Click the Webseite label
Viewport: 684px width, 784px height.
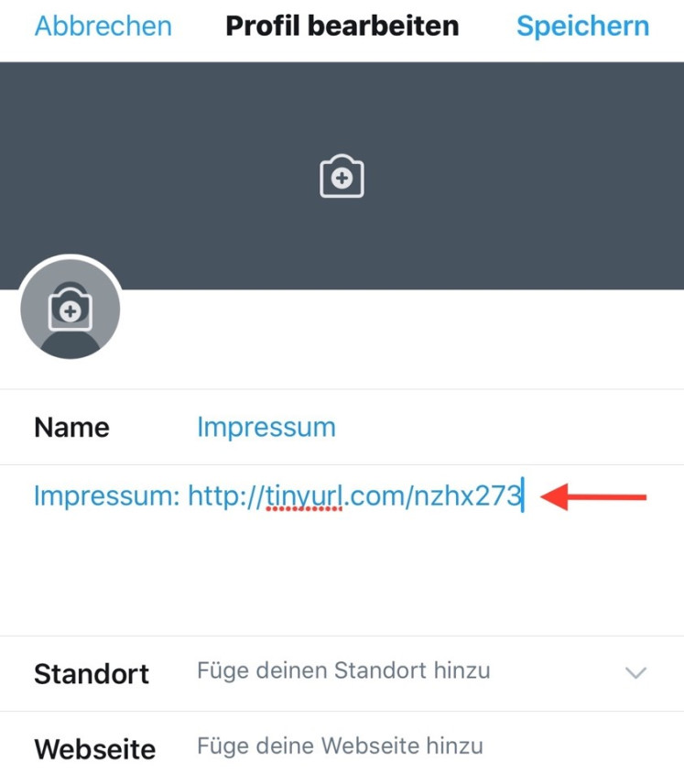pos(95,749)
